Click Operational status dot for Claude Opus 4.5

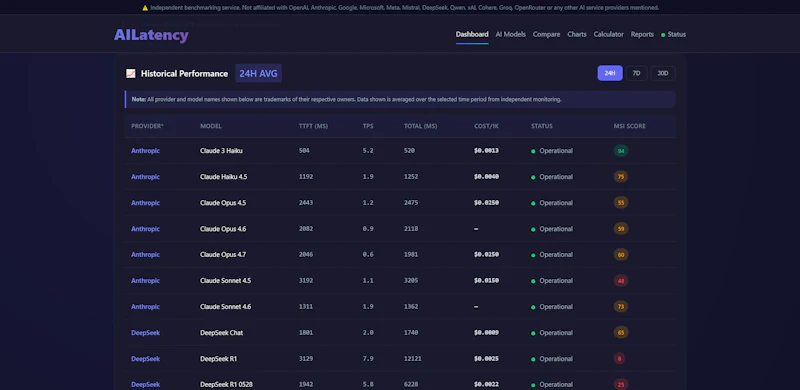533,203
